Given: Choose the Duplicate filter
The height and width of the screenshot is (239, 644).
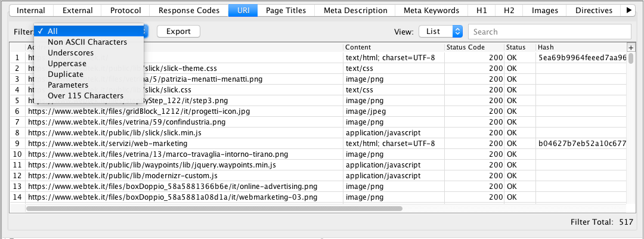Looking at the screenshot, I should 89,74.
